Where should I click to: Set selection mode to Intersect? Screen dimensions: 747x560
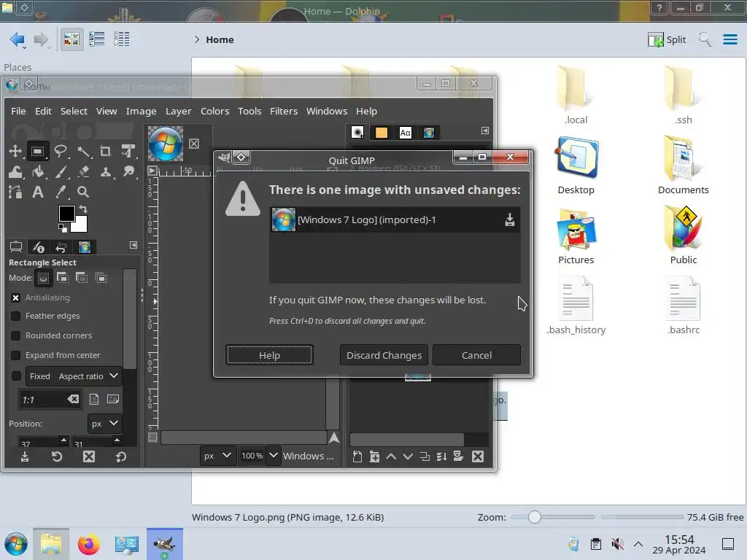[101, 278]
